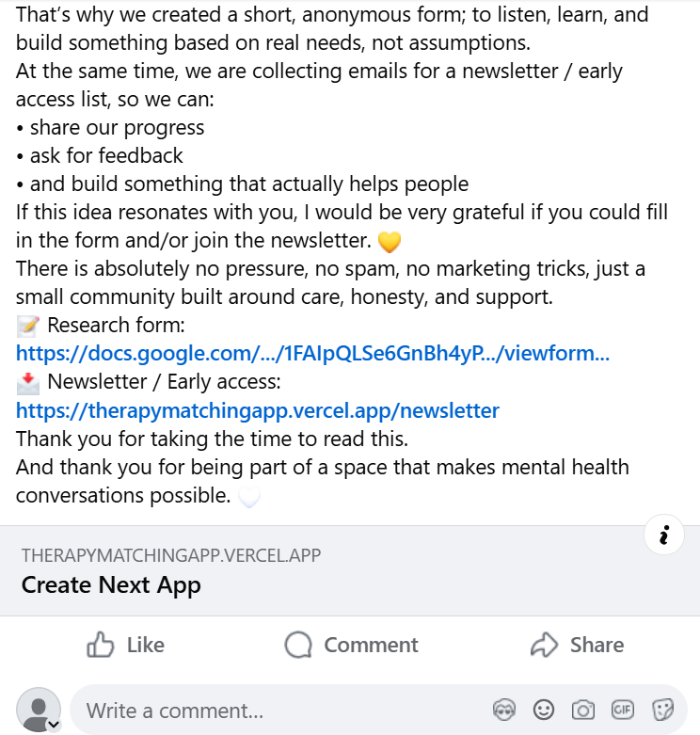
Task: Click the Share arrow icon
Action: click(545, 645)
